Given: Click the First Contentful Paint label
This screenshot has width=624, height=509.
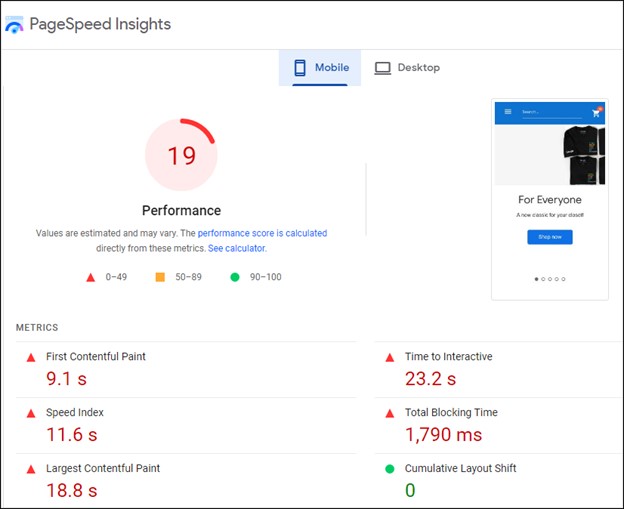Looking at the screenshot, I should pyautogui.click(x=96, y=357).
